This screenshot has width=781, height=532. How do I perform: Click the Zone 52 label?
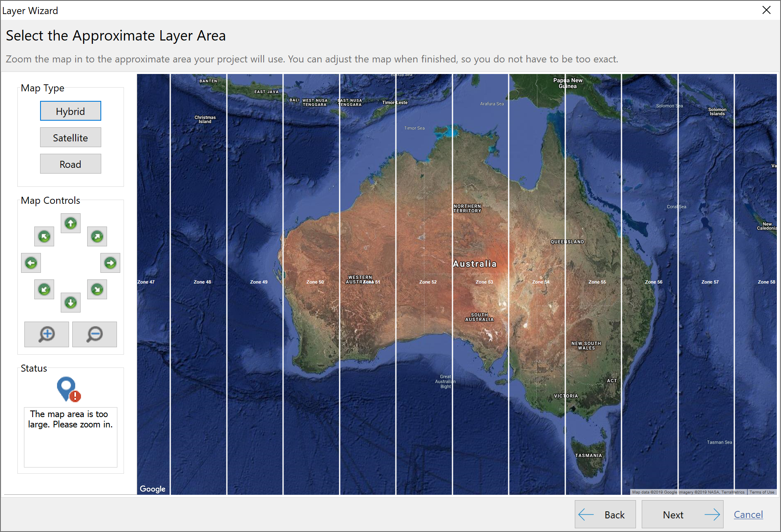tap(428, 282)
